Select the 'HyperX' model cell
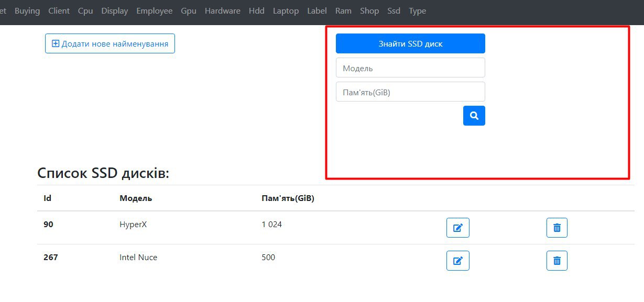Screen dimensions: 644x302 tap(133, 225)
